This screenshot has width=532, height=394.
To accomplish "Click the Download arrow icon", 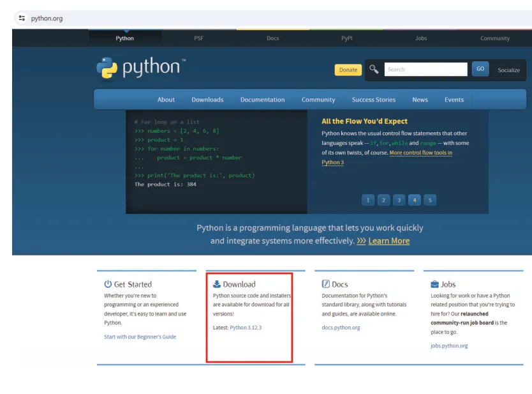I will pos(217,284).
